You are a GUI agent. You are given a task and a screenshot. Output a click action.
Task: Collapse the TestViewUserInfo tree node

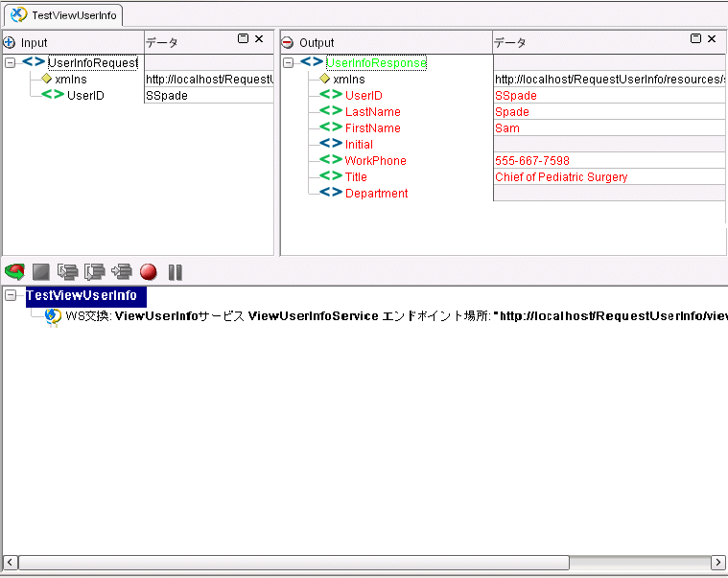click(x=11, y=295)
